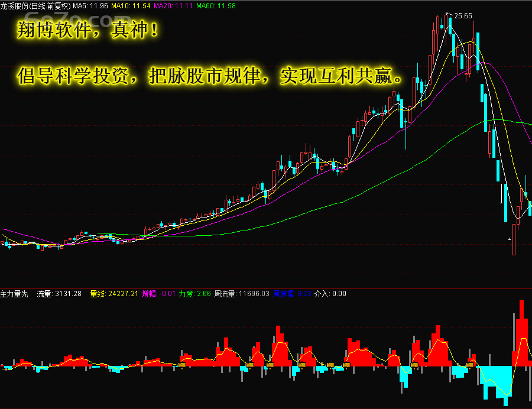Click the 介入: 0.00 value
Screen dimensions: 532x409
(x=330, y=294)
